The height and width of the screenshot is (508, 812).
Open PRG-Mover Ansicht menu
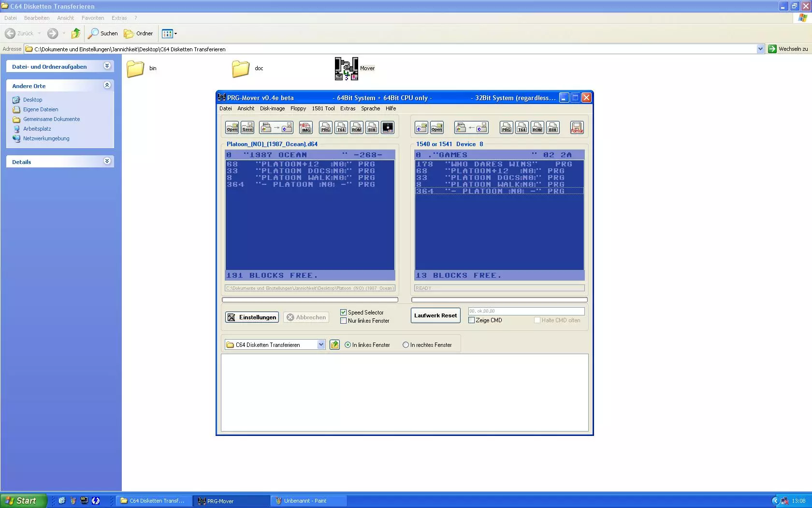coord(246,108)
